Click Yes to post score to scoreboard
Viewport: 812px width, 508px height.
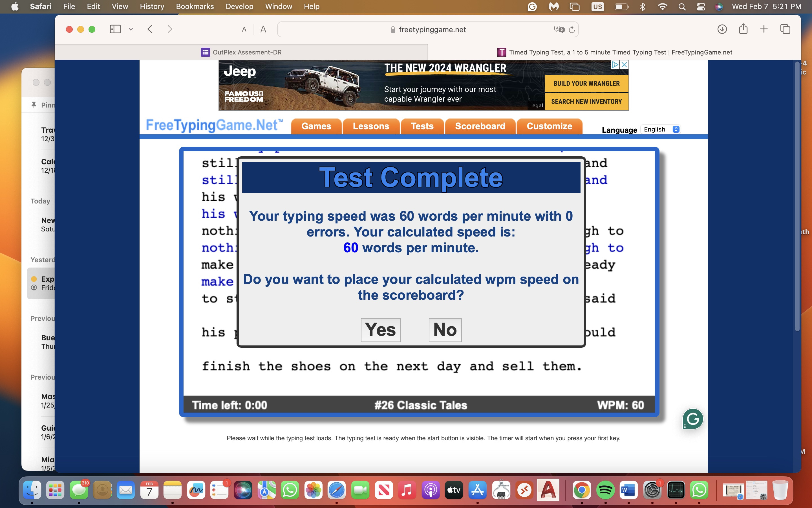[381, 330]
